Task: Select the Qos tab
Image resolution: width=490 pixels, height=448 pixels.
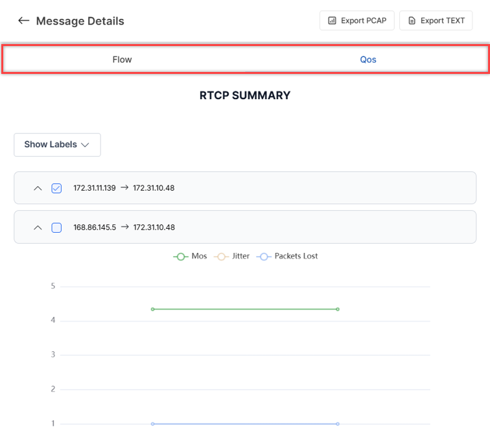Action: pos(368,60)
